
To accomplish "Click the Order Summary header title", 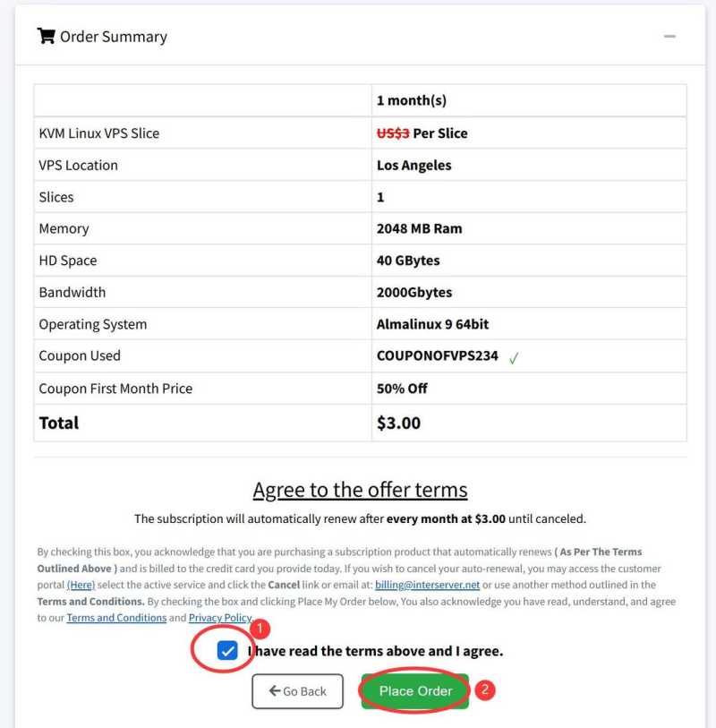I will [113, 37].
